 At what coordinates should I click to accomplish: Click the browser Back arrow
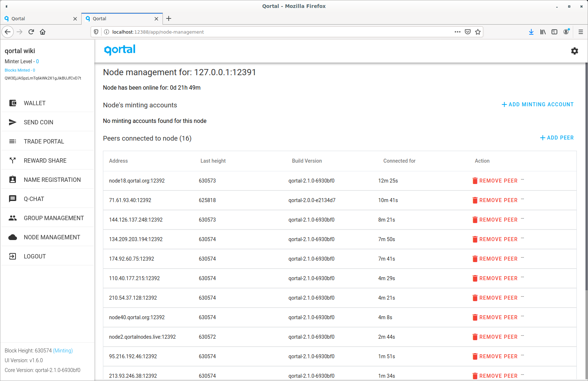pos(8,32)
